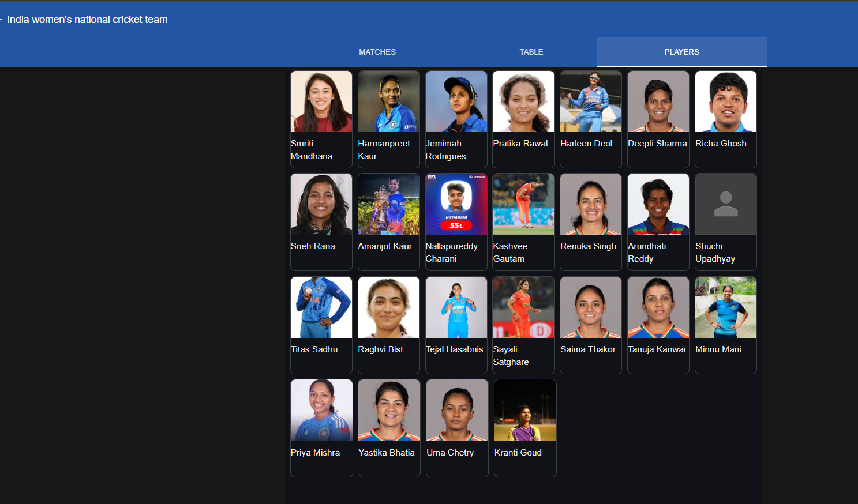Select the Sneh Rana name label

pos(313,246)
